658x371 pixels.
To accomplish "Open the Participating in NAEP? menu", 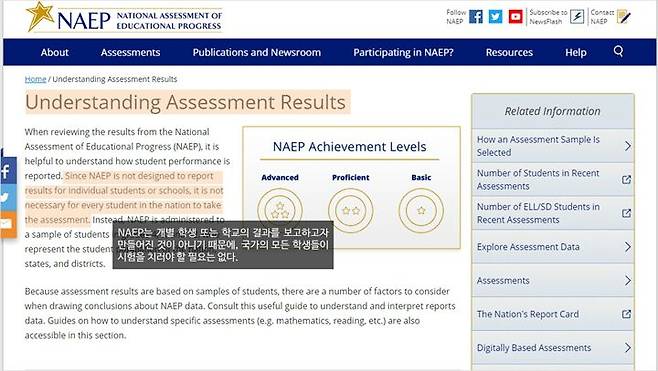I will click(x=403, y=52).
